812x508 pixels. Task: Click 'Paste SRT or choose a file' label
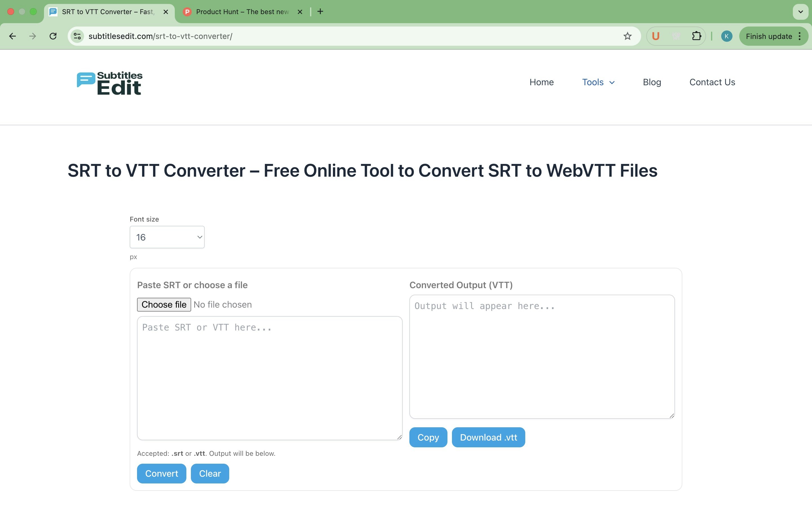[x=192, y=285]
